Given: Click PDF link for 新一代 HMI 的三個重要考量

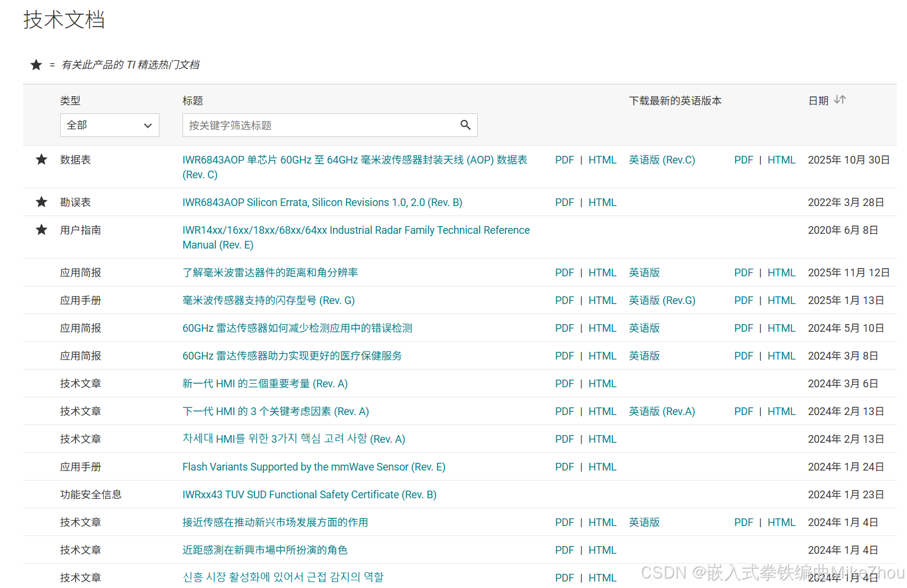Looking at the screenshot, I should pyautogui.click(x=565, y=384).
